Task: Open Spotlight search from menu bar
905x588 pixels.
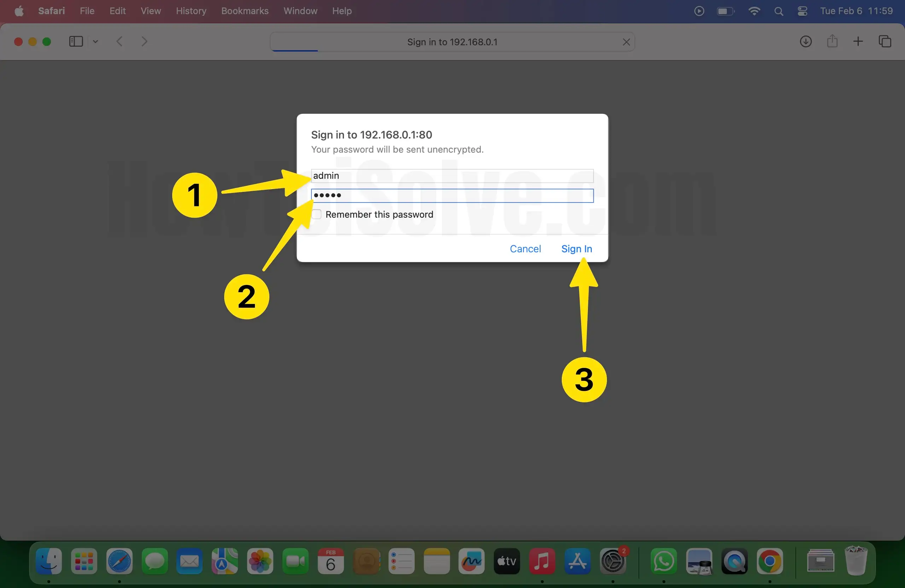Action: point(778,11)
